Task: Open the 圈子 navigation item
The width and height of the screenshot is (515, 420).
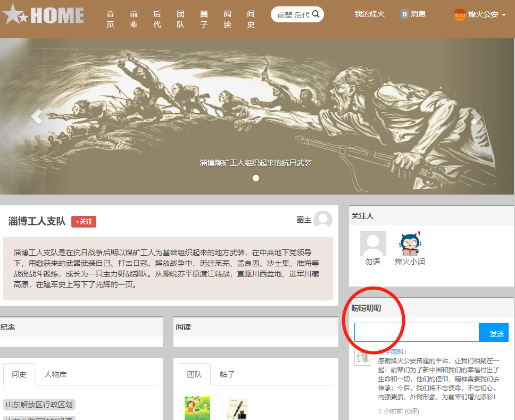Action: click(x=204, y=19)
